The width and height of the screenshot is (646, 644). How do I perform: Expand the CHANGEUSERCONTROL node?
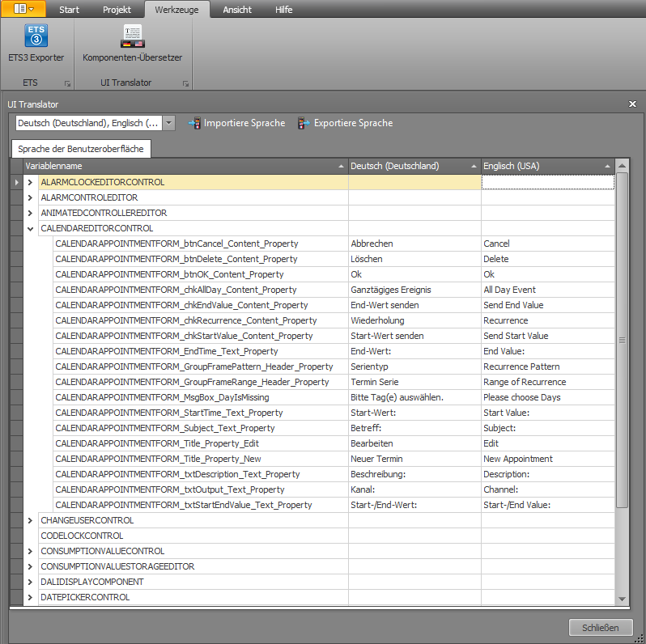[30, 520]
